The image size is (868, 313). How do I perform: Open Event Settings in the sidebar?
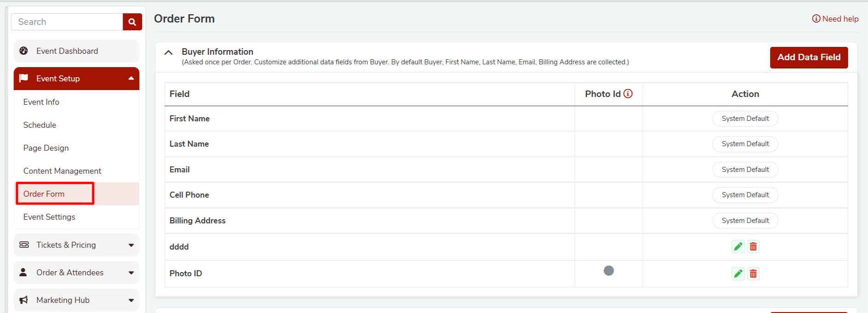point(49,217)
